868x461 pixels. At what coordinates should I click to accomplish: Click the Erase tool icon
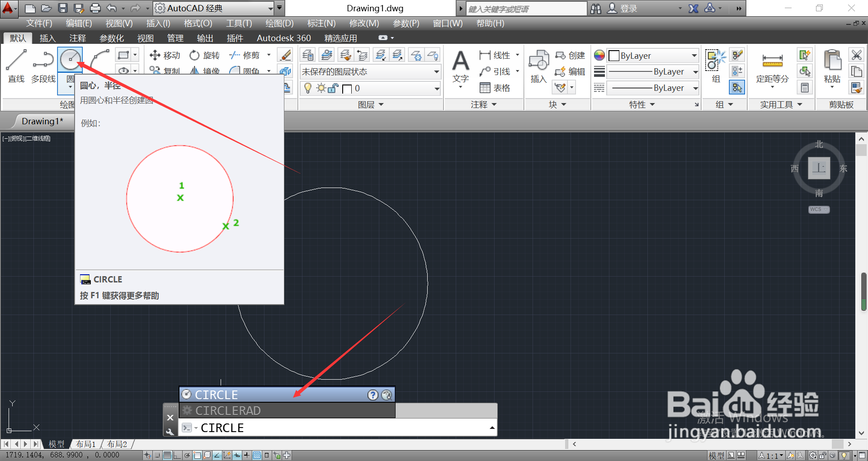pos(286,55)
